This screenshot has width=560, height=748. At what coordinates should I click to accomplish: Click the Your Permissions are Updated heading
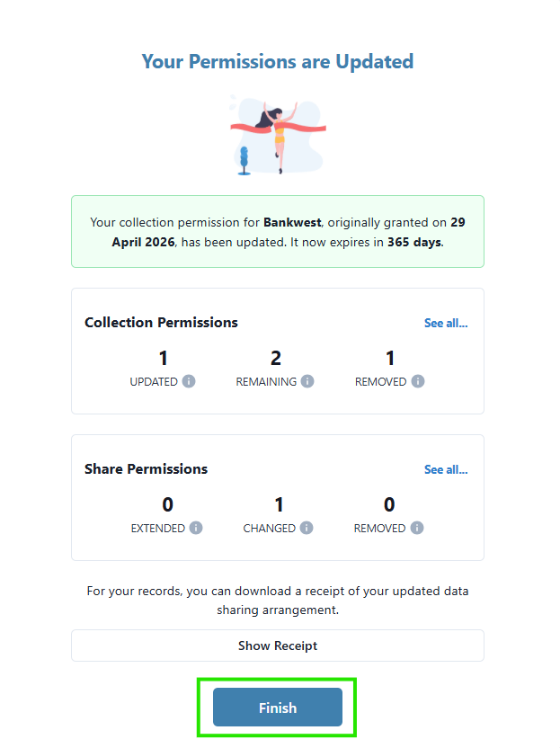pyautogui.click(x=278, y=61)
